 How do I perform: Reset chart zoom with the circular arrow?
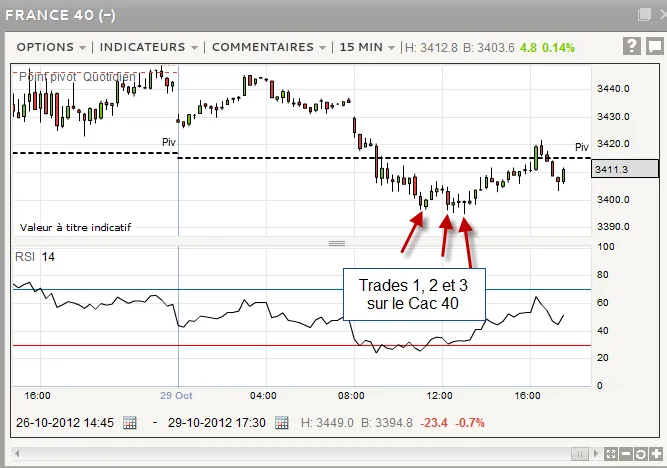[x=641, y=454]
